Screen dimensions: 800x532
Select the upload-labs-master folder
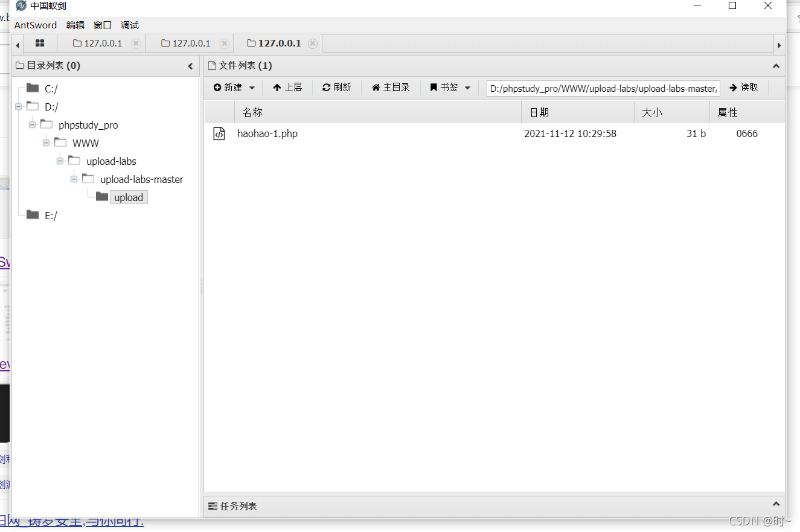click(x=142, y=179)
